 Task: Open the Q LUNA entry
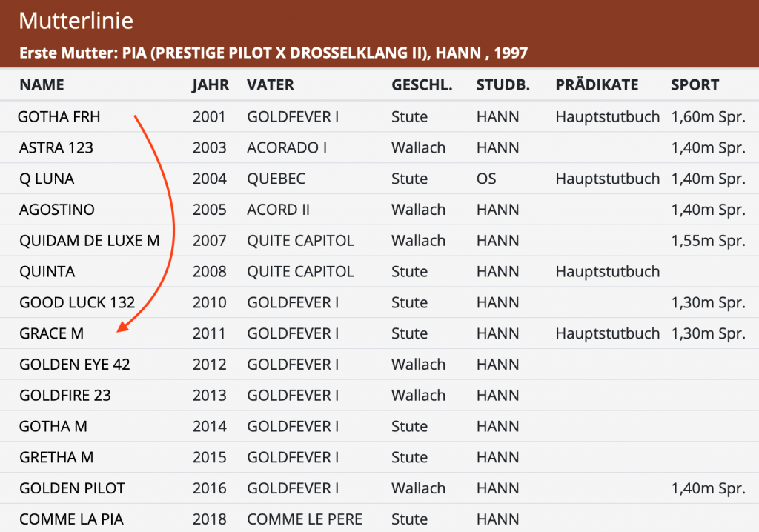click(47, 179)
